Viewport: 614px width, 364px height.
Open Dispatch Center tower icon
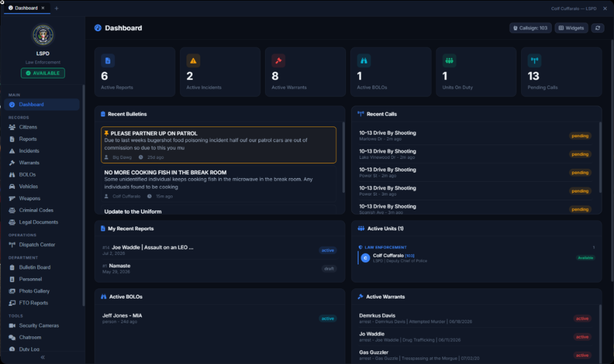[12, 245]
